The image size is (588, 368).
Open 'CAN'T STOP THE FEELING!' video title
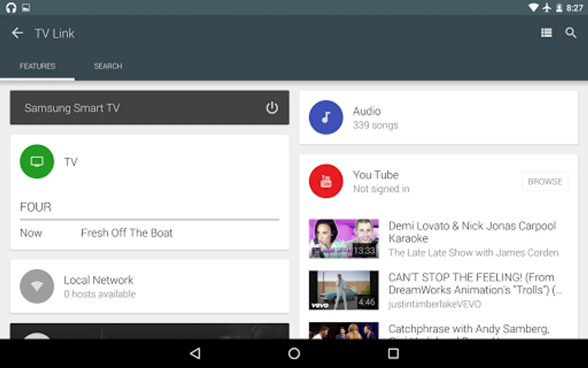pos(475,283)
